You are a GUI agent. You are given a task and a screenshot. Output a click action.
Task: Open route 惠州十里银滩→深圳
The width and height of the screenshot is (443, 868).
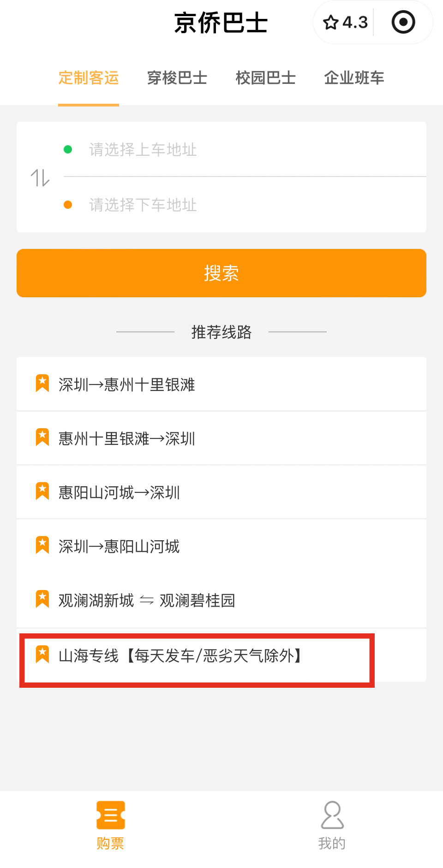point(221,438)
